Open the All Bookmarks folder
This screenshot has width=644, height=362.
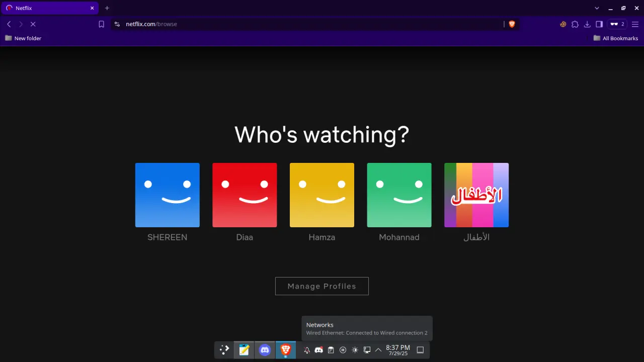615,38
